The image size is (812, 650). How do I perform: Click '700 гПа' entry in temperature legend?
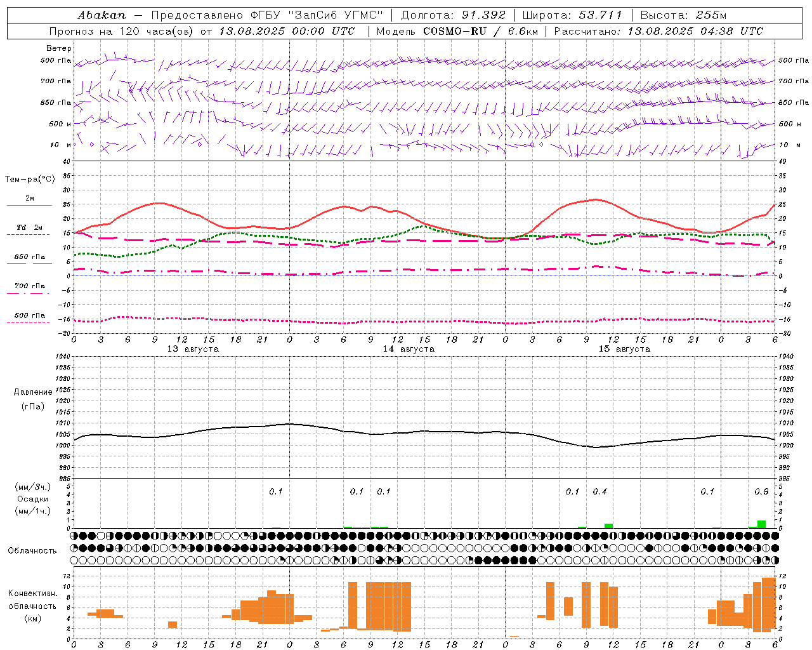coord(30,286)
